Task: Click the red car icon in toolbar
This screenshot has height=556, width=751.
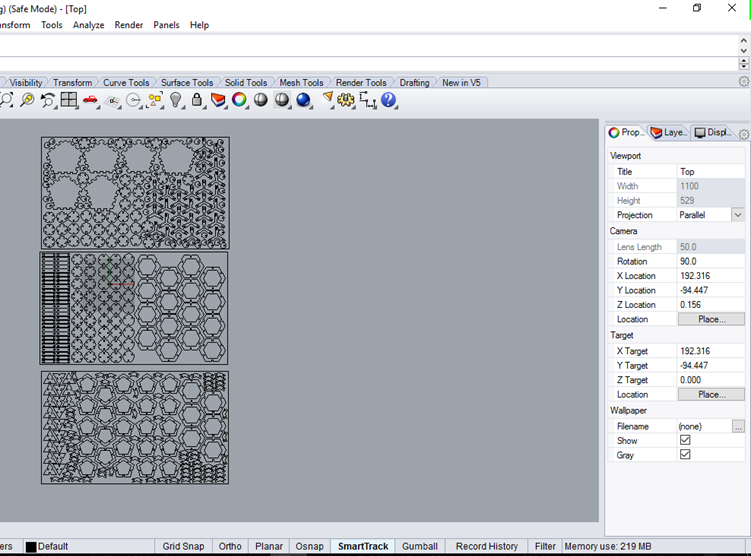Action: tap(91, 100)
